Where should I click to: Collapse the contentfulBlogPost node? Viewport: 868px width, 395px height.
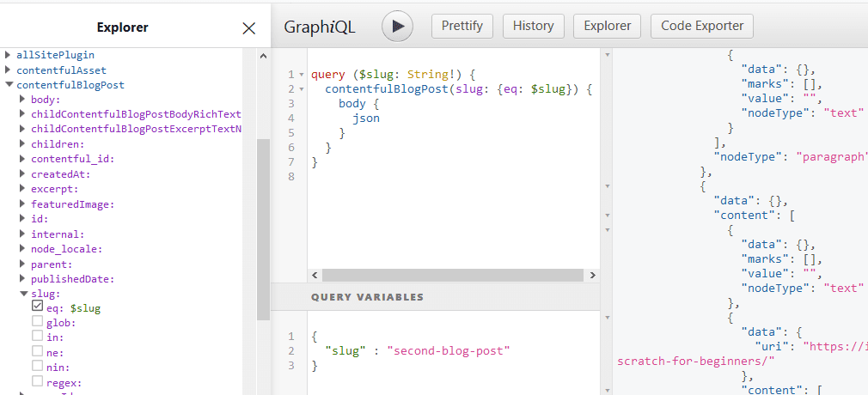point(9,85)
